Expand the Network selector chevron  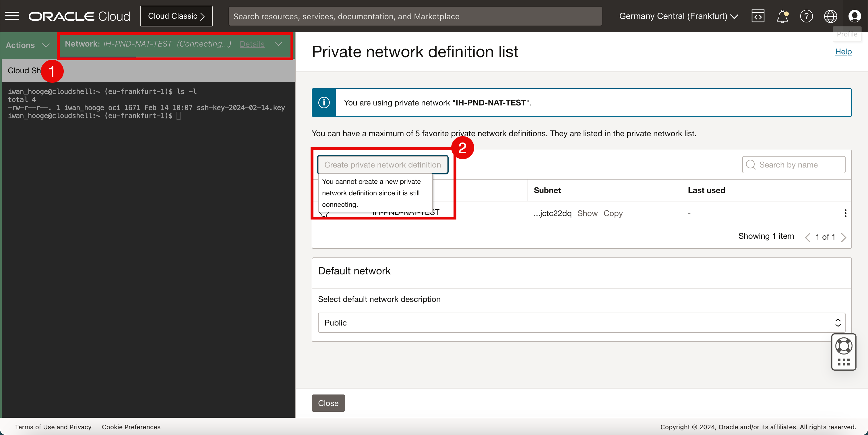pos(278,44)
